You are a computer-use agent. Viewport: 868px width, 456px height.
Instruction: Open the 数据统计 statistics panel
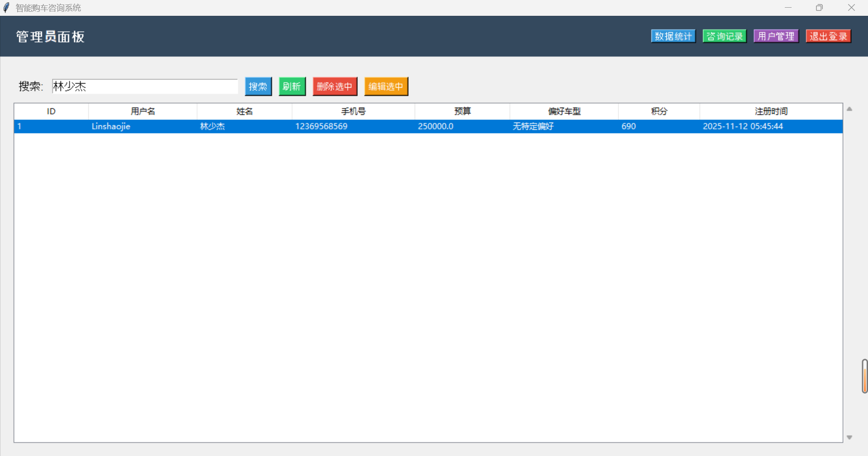pos(673,36)
